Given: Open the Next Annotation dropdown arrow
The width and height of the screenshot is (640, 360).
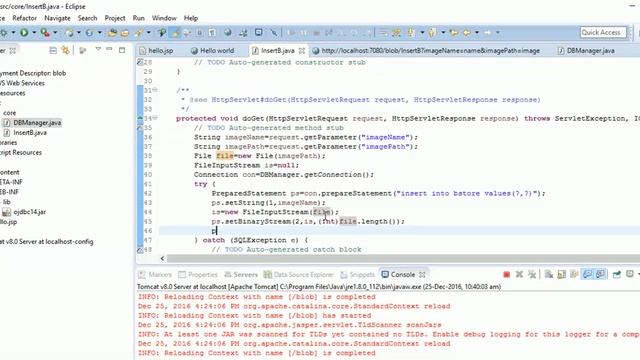Looking at the screenshot, I should click(422, 33).
